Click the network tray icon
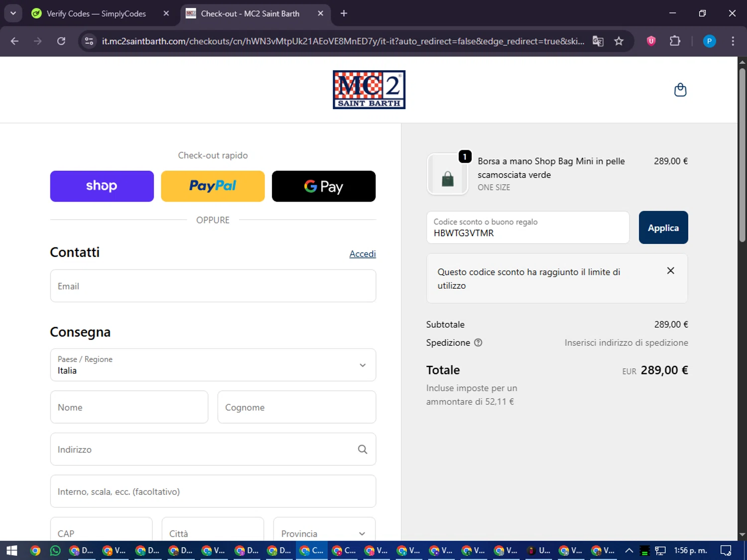Screen dimensions: 747x560 tap(660, 551)
